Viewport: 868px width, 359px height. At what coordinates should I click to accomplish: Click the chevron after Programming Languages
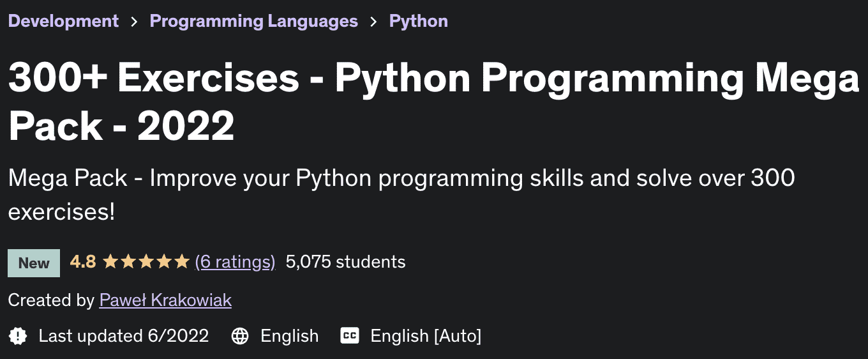[x=373, y=22]
